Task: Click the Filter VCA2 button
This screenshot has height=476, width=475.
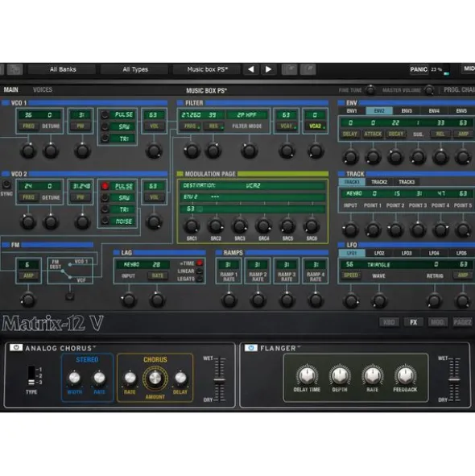Action: coord(316,126)
